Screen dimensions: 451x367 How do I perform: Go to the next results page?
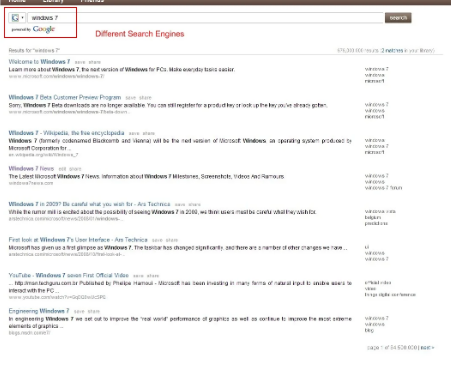pos(427,347)
